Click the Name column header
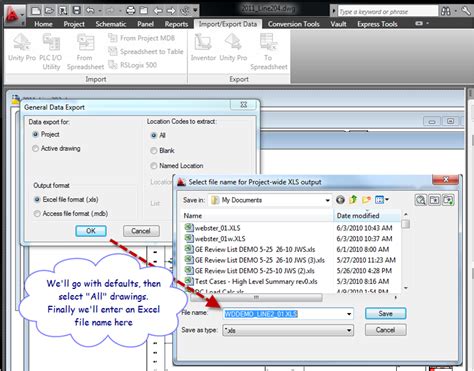 point(257,216)
